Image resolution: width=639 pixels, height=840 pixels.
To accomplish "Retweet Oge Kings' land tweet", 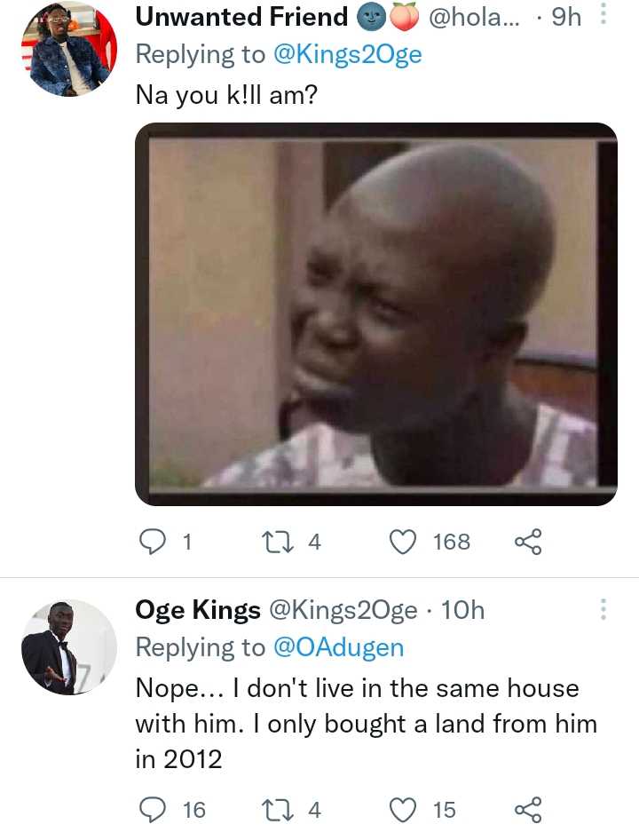I will [x=275, y=809].
